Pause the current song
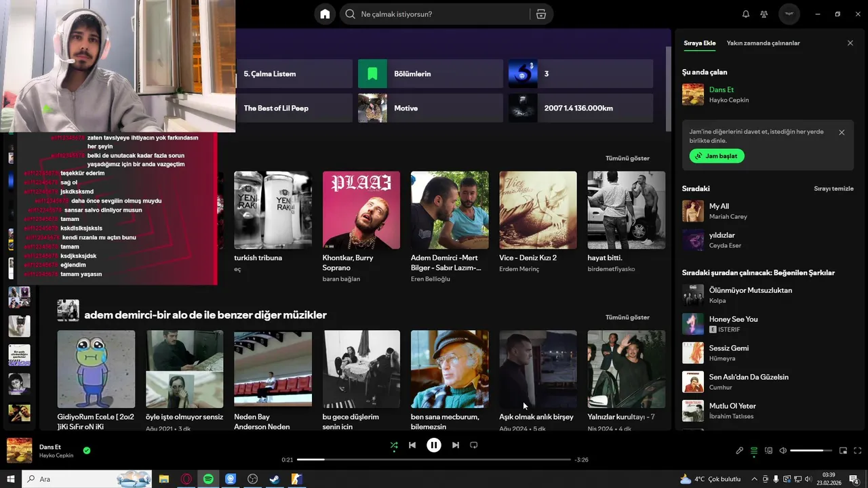This screenshot has width=868, height=488. point(434,445)
